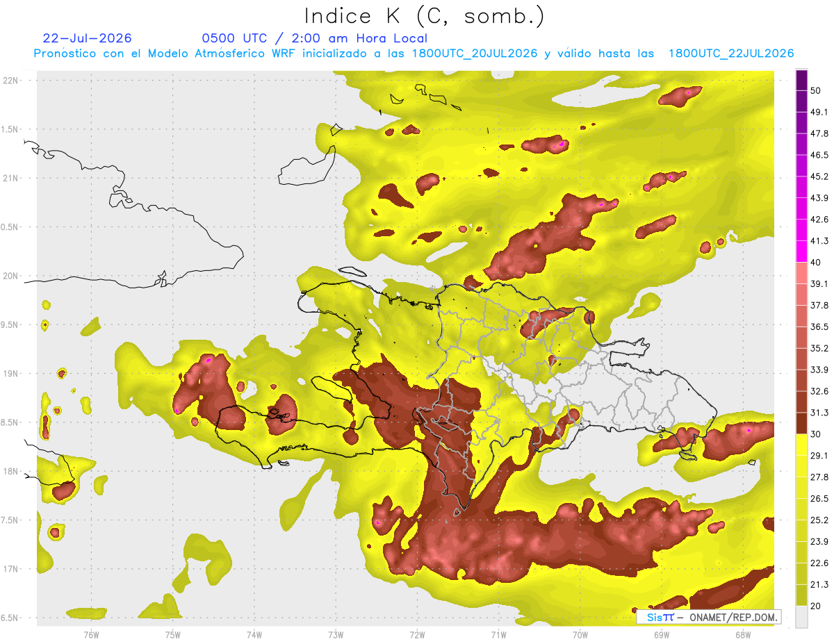The height and width of the screenshot is (644, 834).
Task: Click the '69W' longitude label
Action: (x=662, y=634)
